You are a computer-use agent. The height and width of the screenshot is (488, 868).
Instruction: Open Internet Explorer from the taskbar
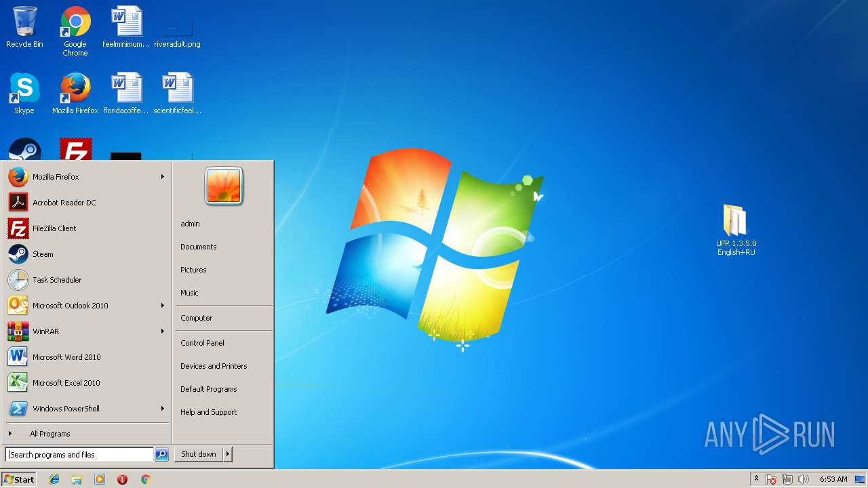54,479
